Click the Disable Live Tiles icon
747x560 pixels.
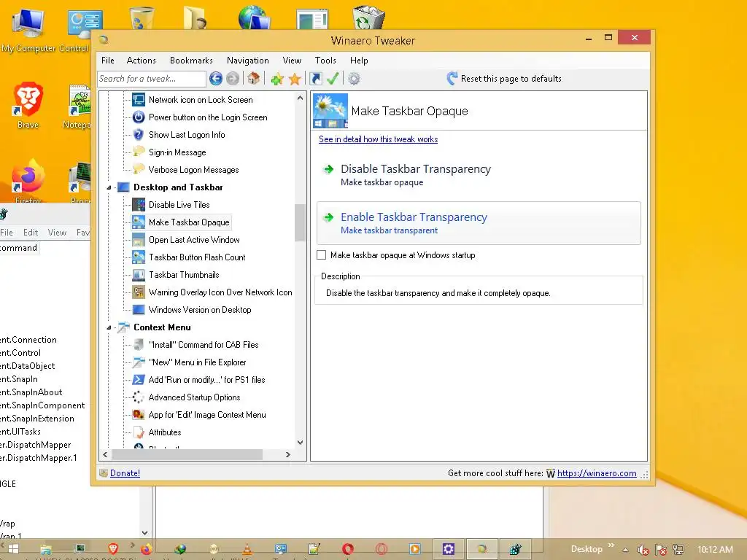pyautogui.click(x=139, y=205)
